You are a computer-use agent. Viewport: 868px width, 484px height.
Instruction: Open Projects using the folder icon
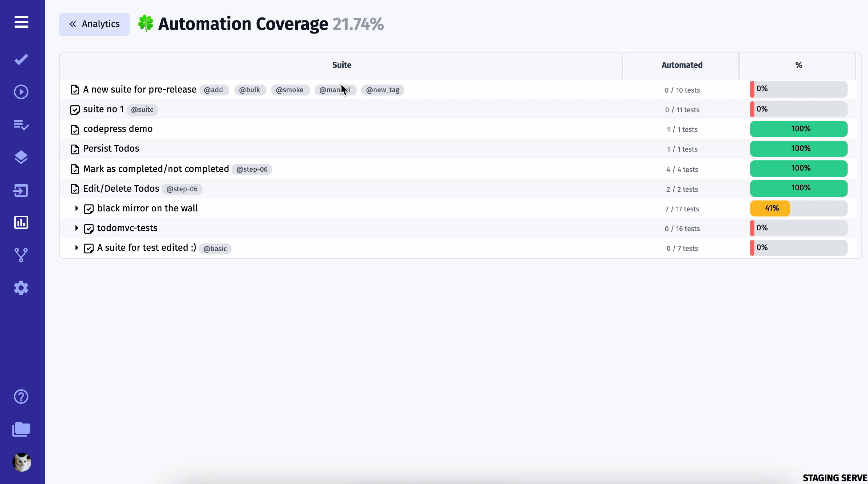[21, 429]
